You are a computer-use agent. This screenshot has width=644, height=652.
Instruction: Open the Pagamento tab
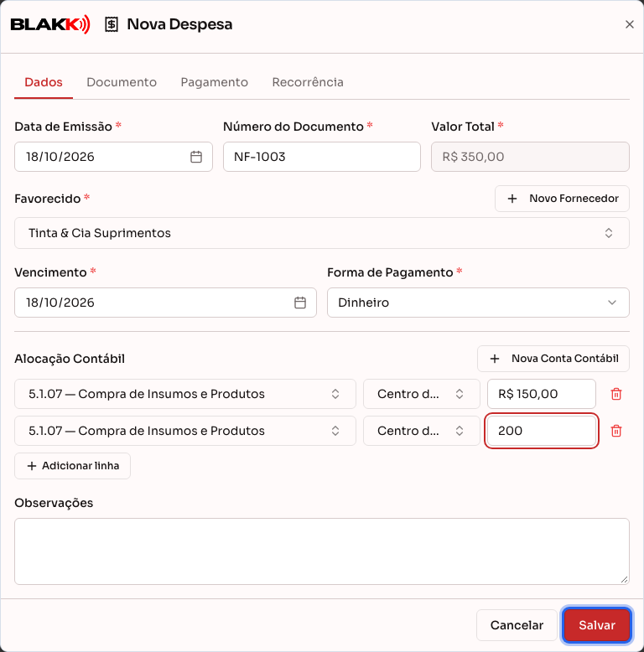215,82
